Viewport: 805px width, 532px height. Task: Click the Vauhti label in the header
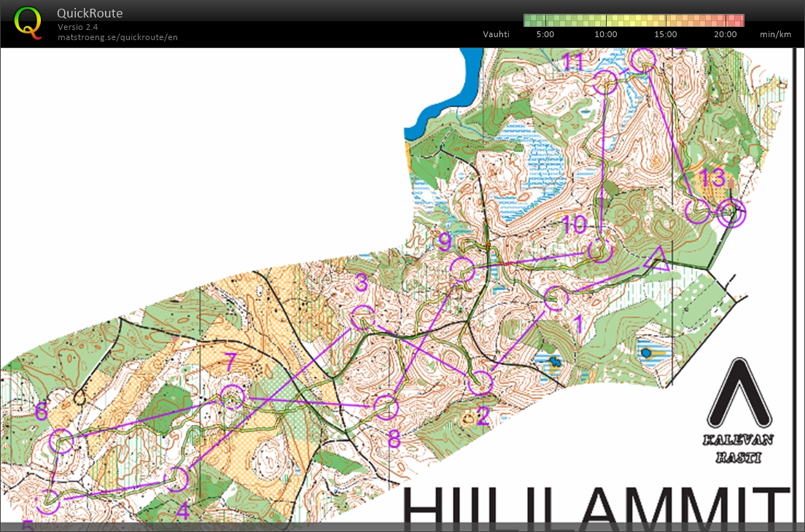pyautogui.click(x=496, y=34)
